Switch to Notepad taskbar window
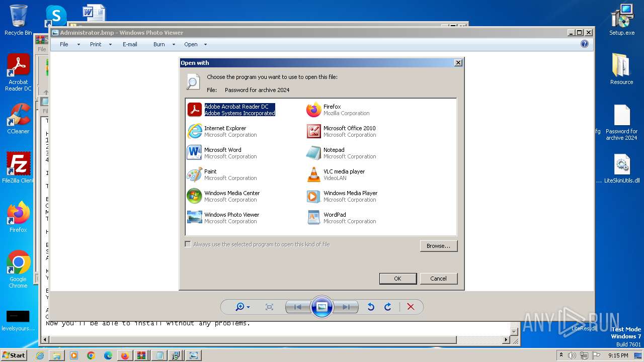 coord(159,355)
